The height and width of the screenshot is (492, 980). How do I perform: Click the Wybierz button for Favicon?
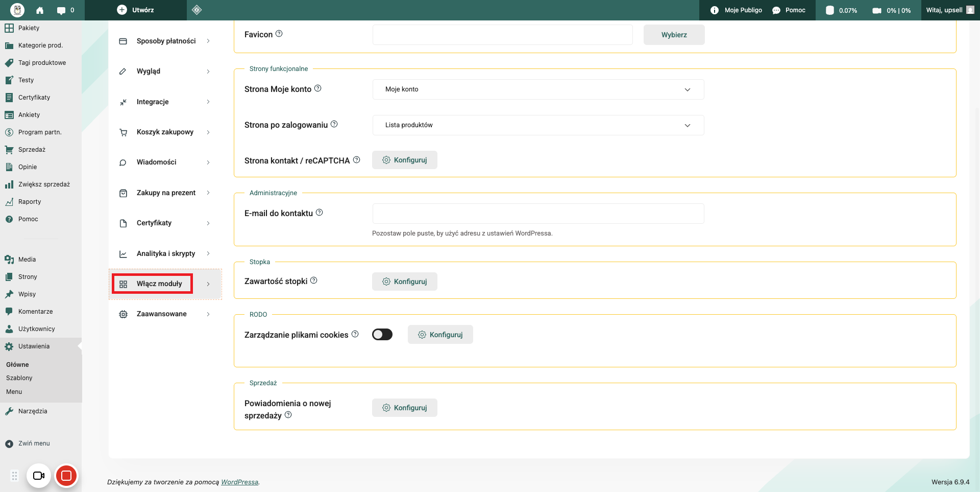click(x=674, y=35)
